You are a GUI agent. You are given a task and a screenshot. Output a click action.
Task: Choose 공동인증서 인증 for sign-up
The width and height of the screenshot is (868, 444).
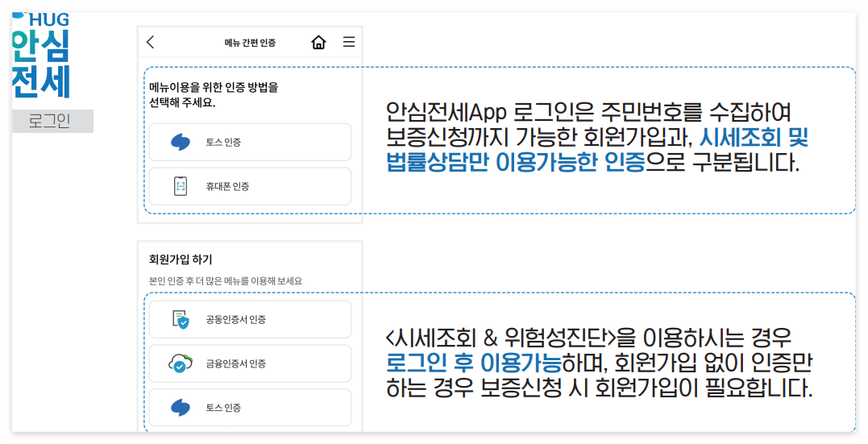250,319
